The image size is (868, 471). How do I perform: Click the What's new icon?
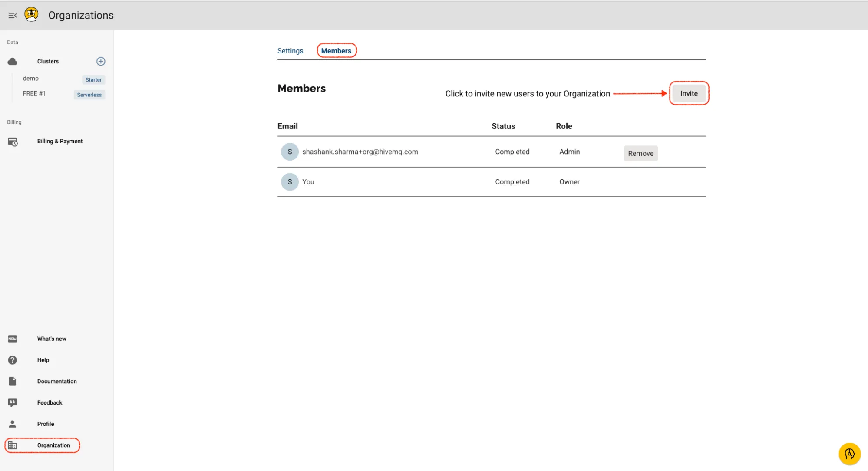click(x=13, y=339)
